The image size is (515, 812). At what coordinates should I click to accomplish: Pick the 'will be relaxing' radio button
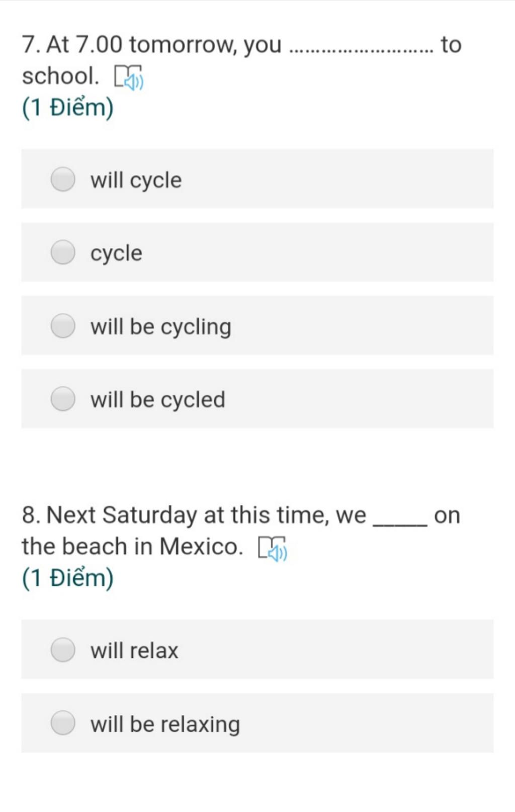click(63, 723)
